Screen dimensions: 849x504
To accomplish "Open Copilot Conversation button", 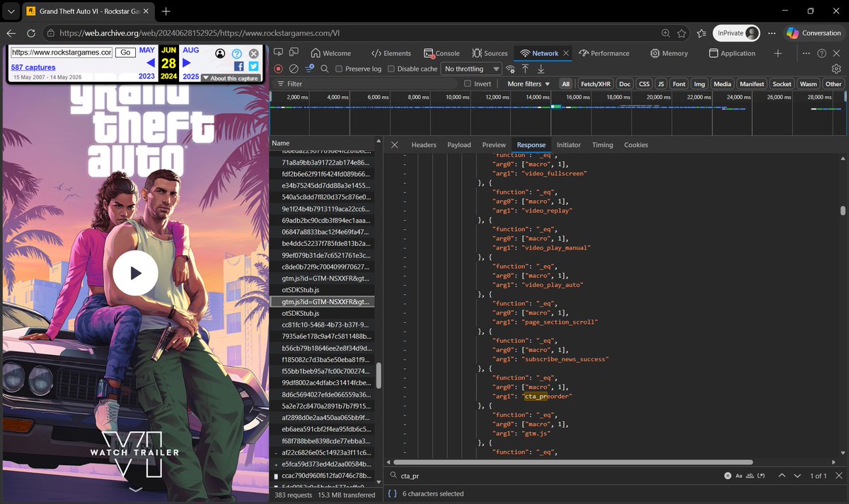I will (x=814, y=33).
